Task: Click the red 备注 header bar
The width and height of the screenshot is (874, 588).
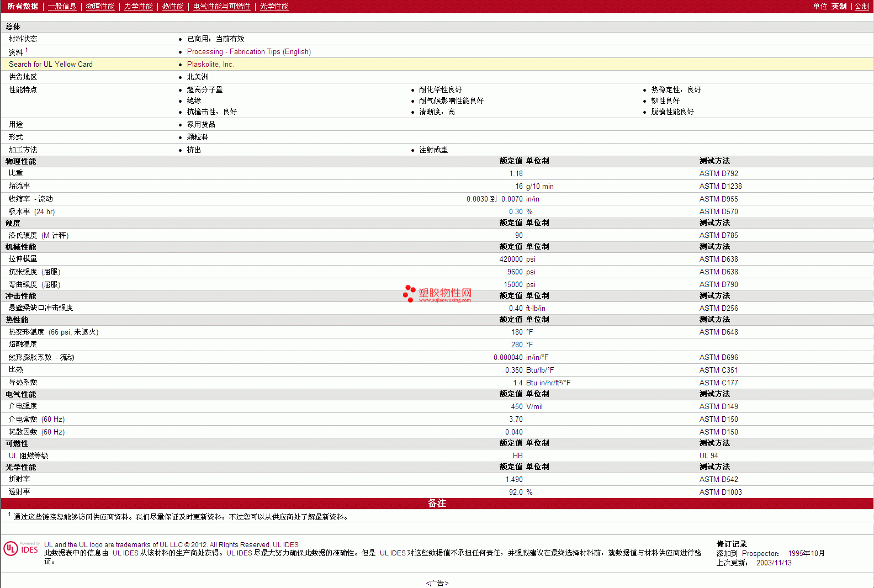Action: pyautogui.click(x=437, y=504)
